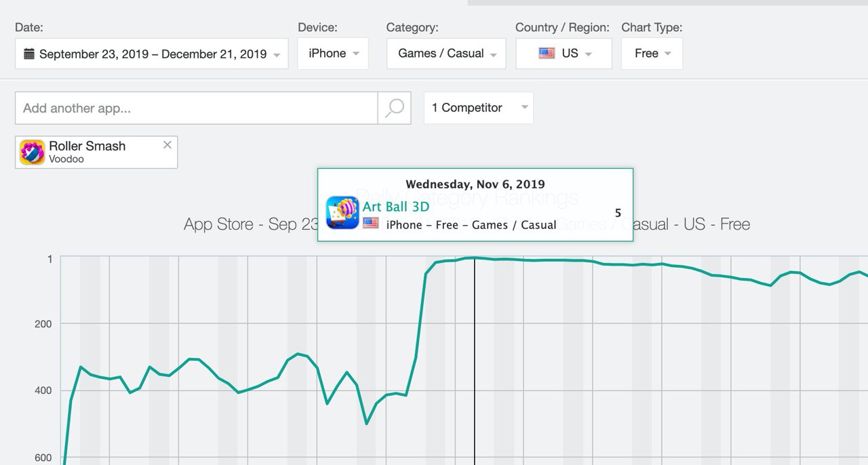Click the Add another app search field
Viewport: 868px width, 465px height.
[196, 108]
